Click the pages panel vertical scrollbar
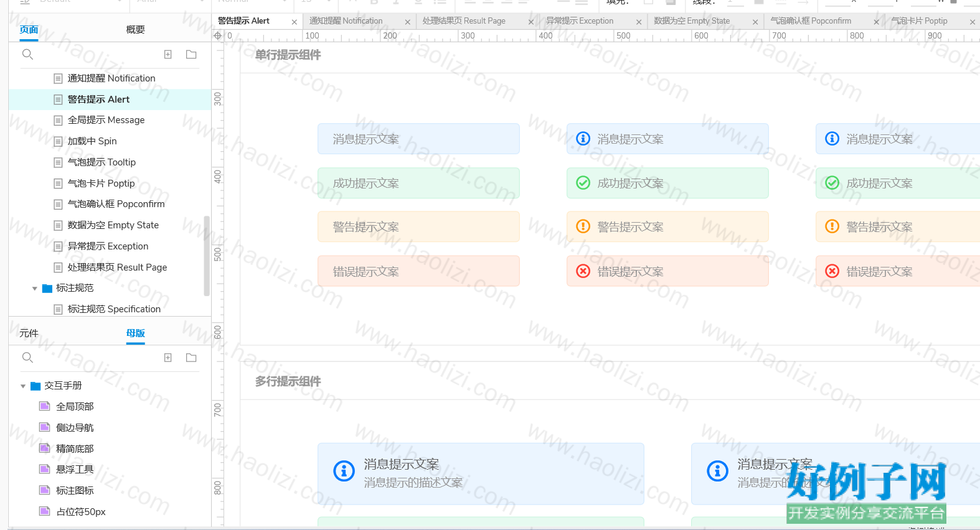This screenshot has width=980, height=530. (x=207, y=256)
